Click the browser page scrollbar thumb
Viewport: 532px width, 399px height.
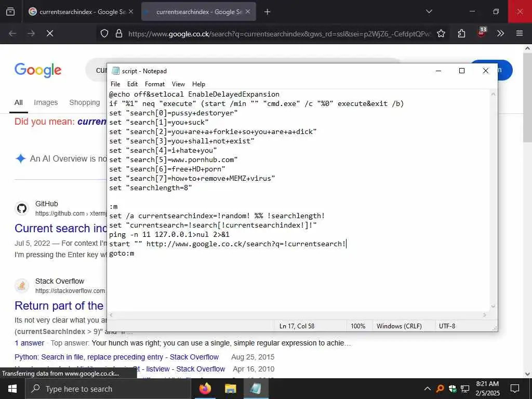pyautogui.click(x=528, y=97)
